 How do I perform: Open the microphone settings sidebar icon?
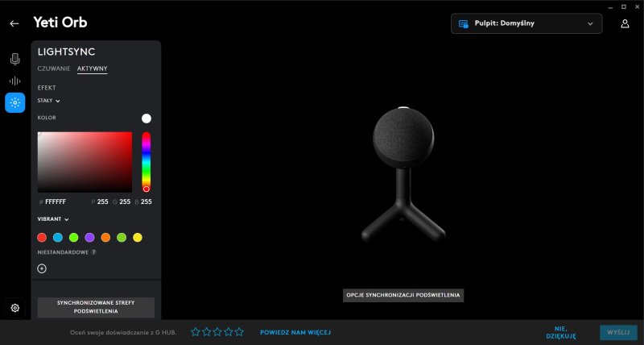point(14,59)
